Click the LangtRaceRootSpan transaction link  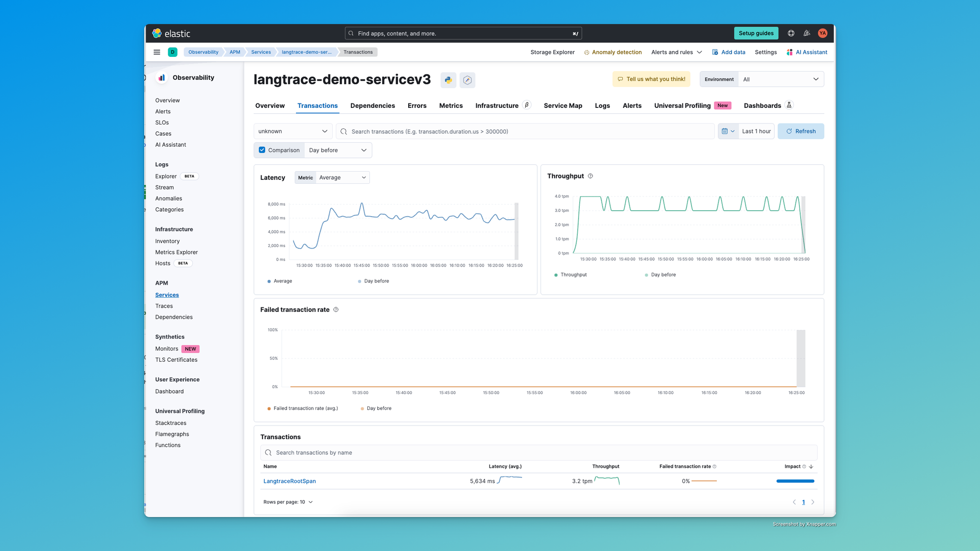point(290,481)
